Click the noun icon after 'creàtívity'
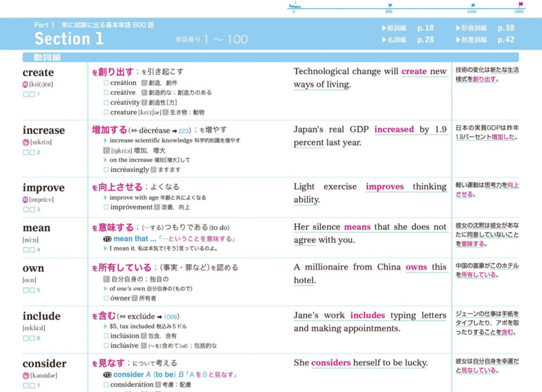Viewport: 542px width, 392px height. click(145, 102)
